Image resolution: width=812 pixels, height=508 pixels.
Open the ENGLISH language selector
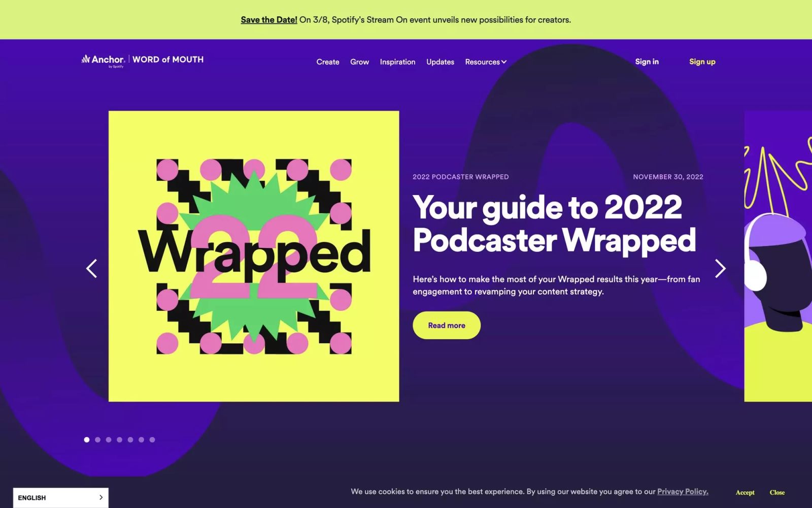[x=60, y=498]
